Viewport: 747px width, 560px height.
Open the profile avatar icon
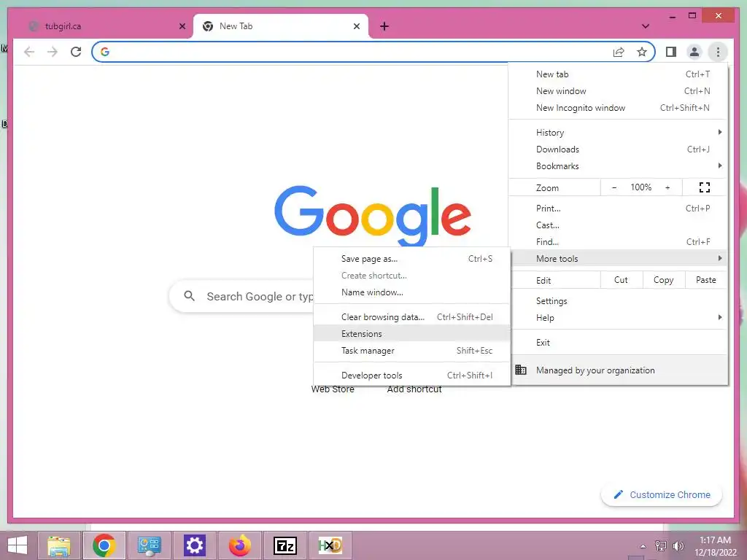[694, 52]
